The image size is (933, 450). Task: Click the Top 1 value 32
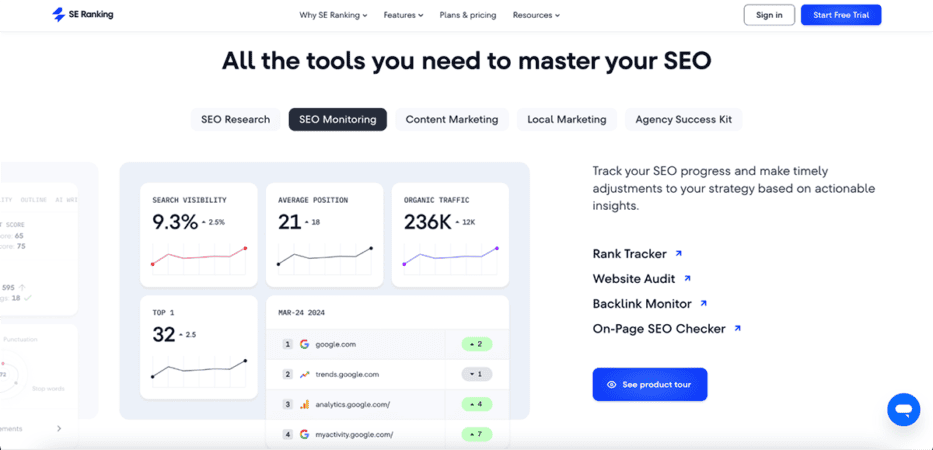(x=164, y=335)
